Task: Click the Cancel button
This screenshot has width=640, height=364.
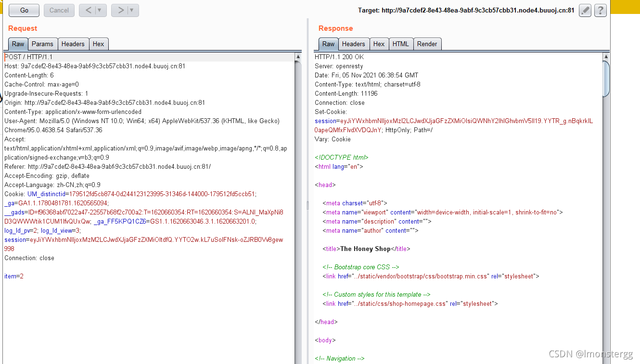Action: coord(59,10)
